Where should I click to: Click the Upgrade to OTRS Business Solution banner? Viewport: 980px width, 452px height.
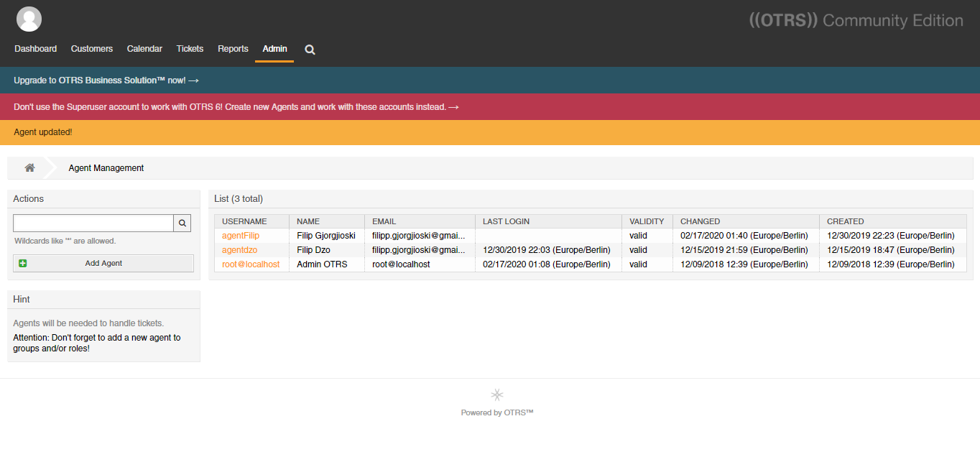tap(106, 80)
